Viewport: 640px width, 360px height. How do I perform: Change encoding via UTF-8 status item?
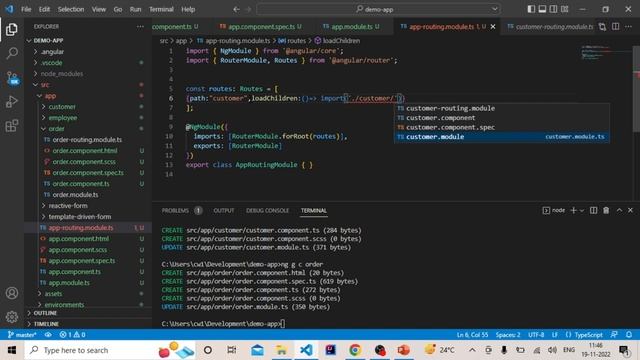click(x=536, y=335)
